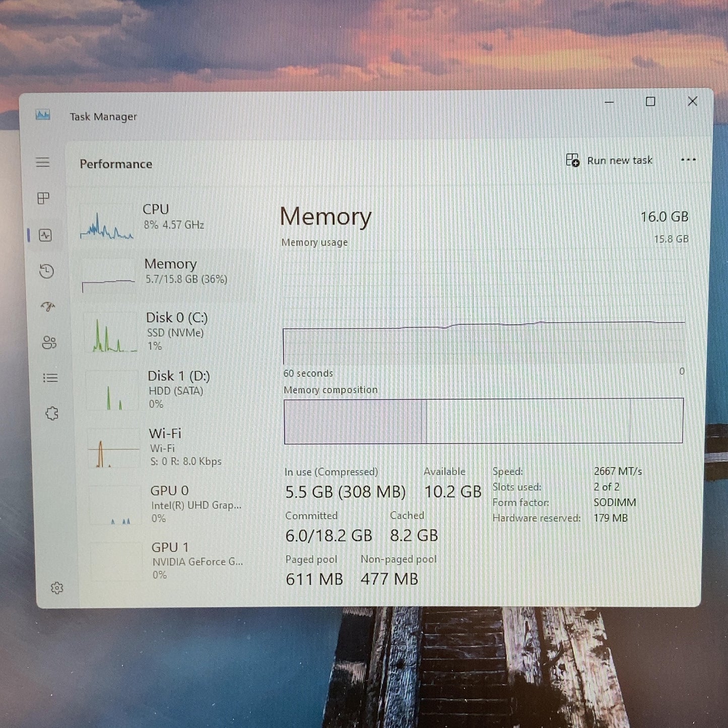
Task: Go to the Processes page icon
Action: point(44,198)
